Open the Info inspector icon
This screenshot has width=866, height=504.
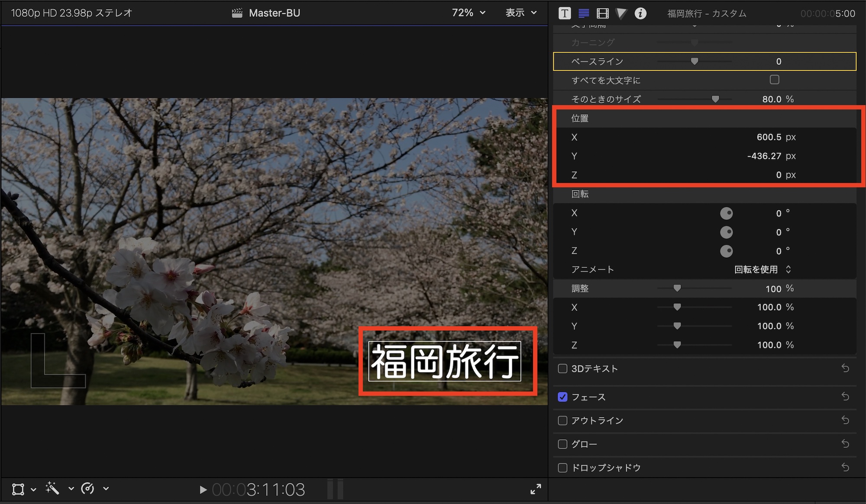pos(640,13)
